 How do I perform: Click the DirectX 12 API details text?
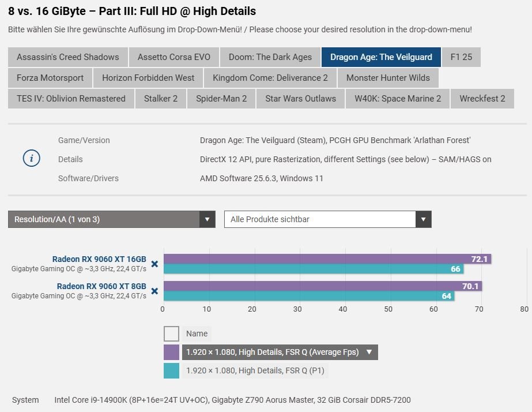tap(345, 159)
